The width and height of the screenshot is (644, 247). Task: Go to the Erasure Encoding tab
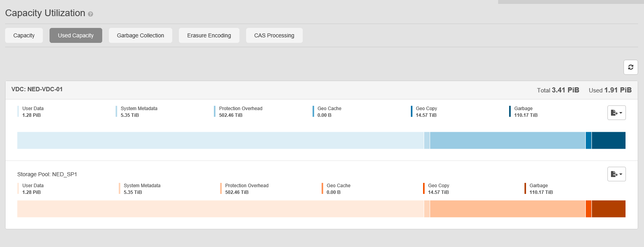[x=209, y=35]
